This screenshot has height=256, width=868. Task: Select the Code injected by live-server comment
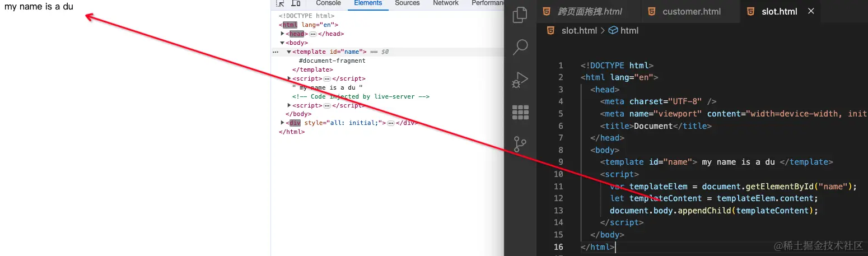click(x=361, y=96)
